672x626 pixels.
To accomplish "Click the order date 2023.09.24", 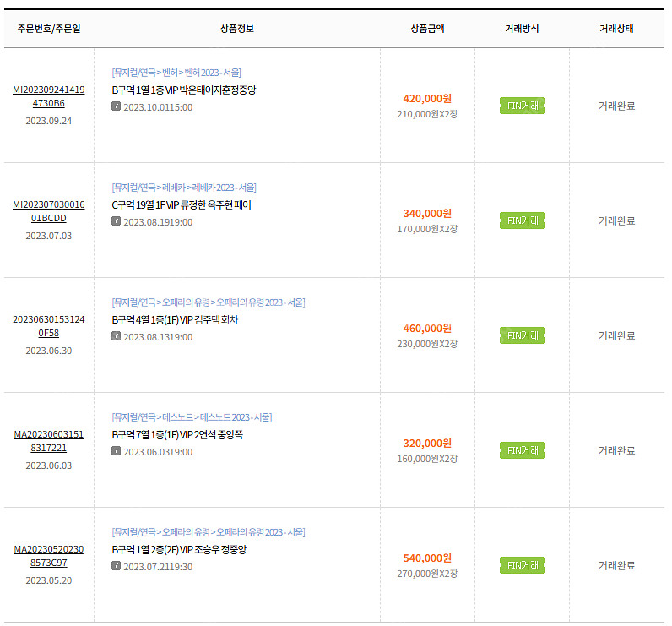I will (49, 121).
